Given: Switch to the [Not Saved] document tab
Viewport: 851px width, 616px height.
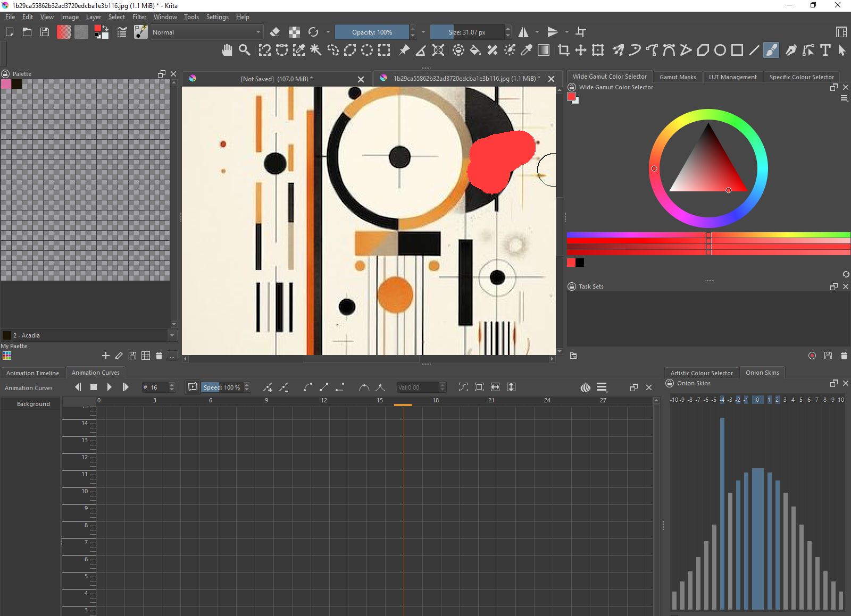Looking at the screenshot, I should tap(277, 79).
